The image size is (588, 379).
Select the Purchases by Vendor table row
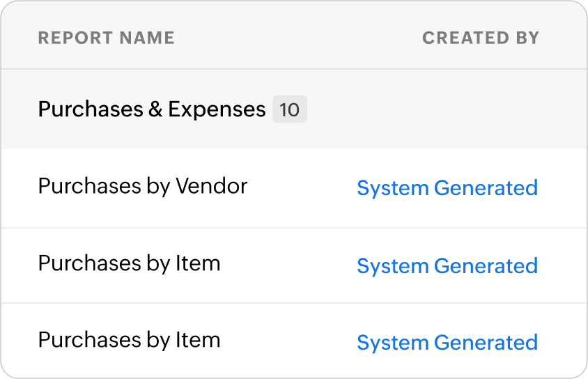click(x=300, y=188)
